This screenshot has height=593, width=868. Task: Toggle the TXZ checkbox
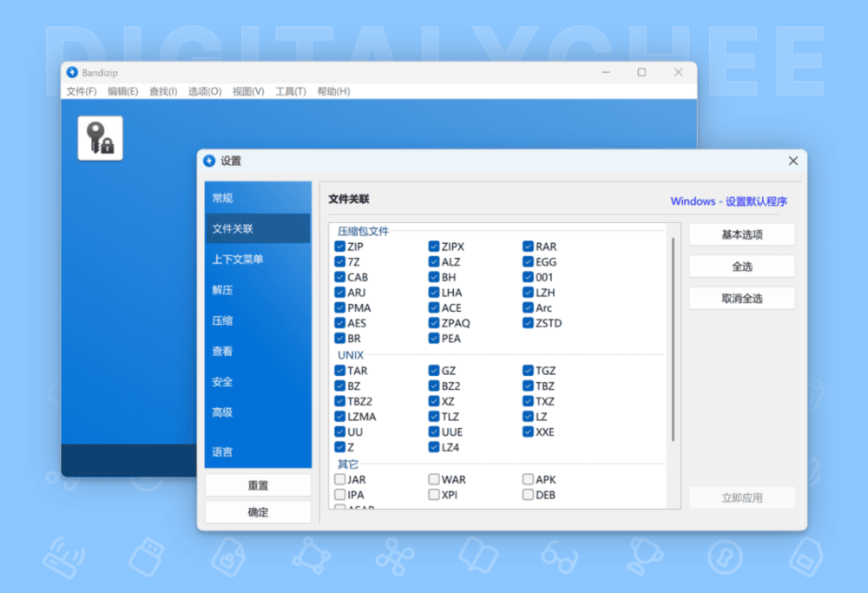coord(528,401)
